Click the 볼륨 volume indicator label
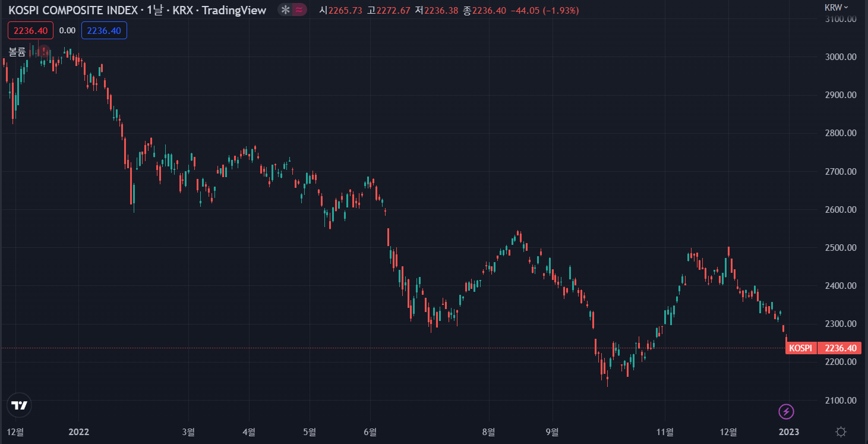This screenshot has height=444, width=868. [x=17, y=52]
